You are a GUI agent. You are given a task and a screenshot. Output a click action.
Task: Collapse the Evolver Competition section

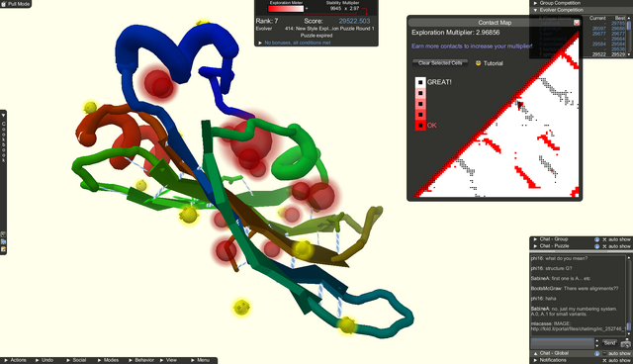pyautogui.click(x=536, y=10)
